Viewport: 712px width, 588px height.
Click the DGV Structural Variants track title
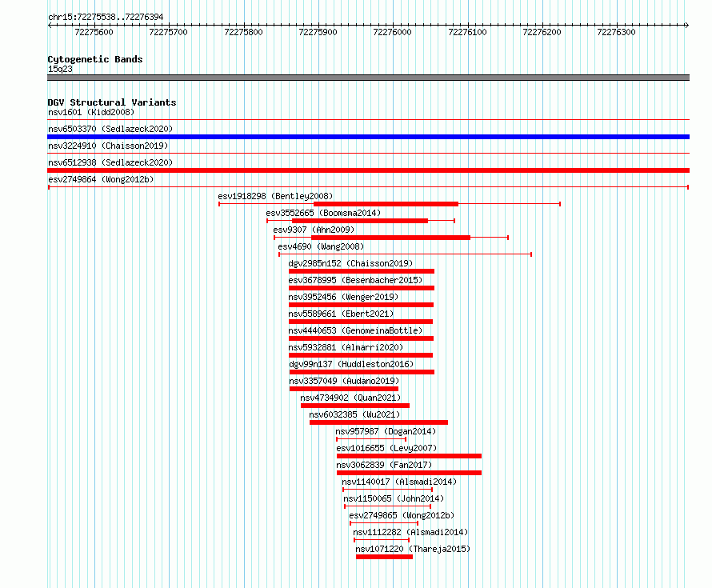pos(112,102)
